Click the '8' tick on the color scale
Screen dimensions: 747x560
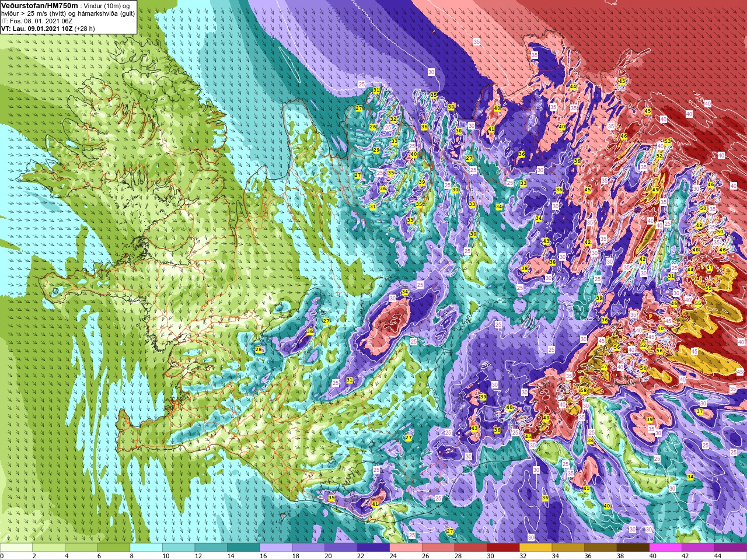click(x=132, y=556)
